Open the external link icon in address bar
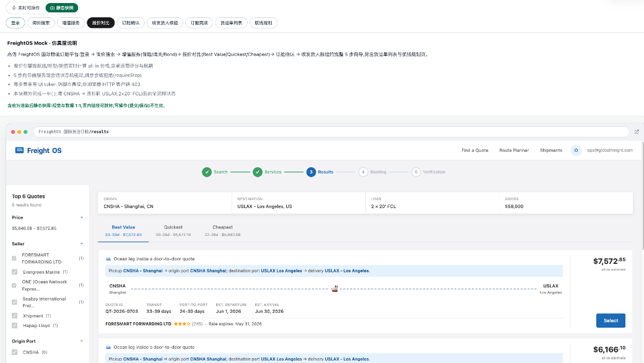Viewport: 644px width, 363px height. [x=637, y=132]
